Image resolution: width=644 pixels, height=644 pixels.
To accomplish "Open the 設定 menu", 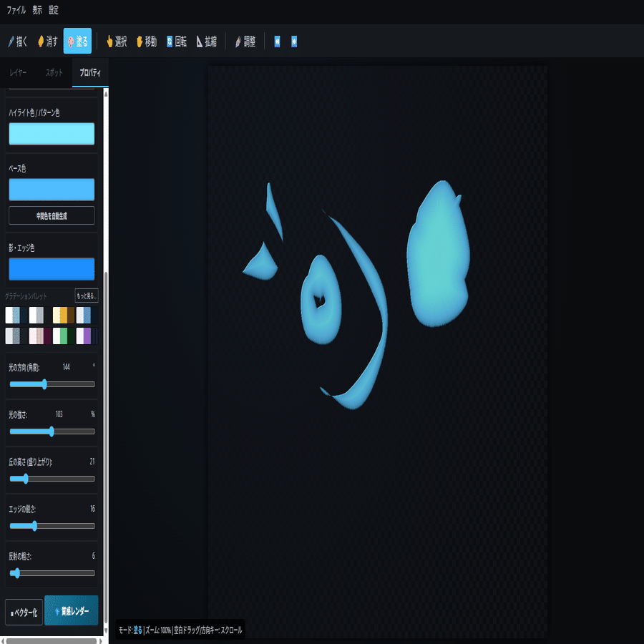I will coord(54,10).
